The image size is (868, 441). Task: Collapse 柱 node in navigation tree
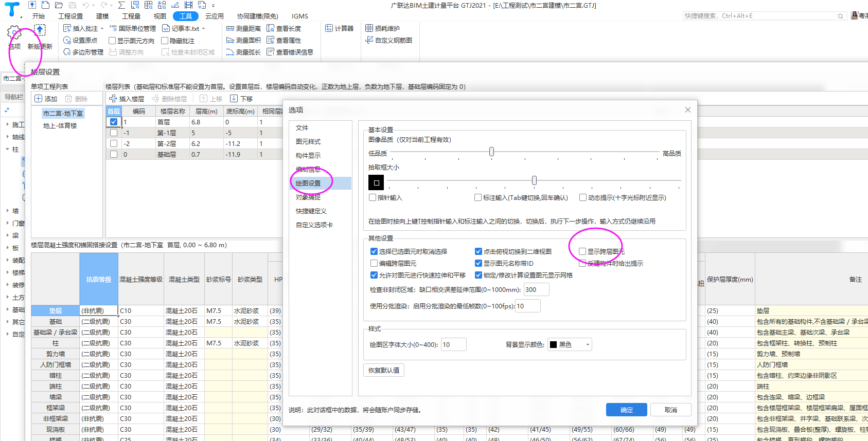click(7, 149)
